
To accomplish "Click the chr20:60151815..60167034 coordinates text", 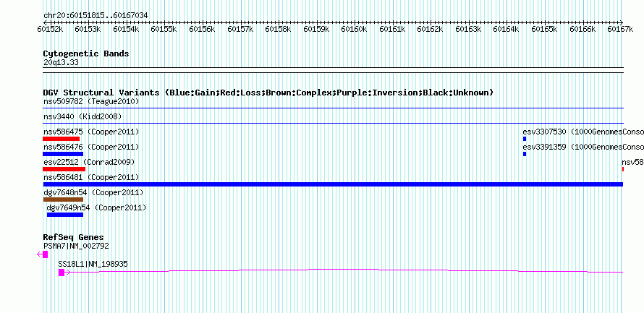I will 96,16.
